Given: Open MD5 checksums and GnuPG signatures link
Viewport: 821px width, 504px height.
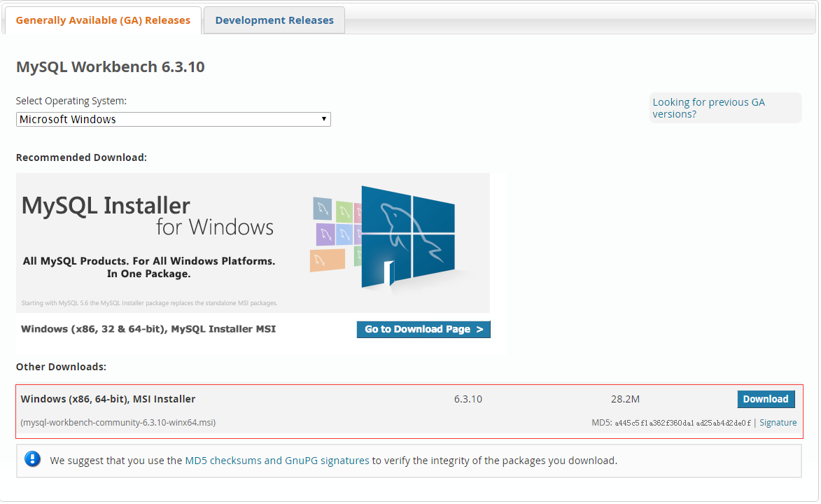Looking at the screenshot, I should tap(277, 461).
